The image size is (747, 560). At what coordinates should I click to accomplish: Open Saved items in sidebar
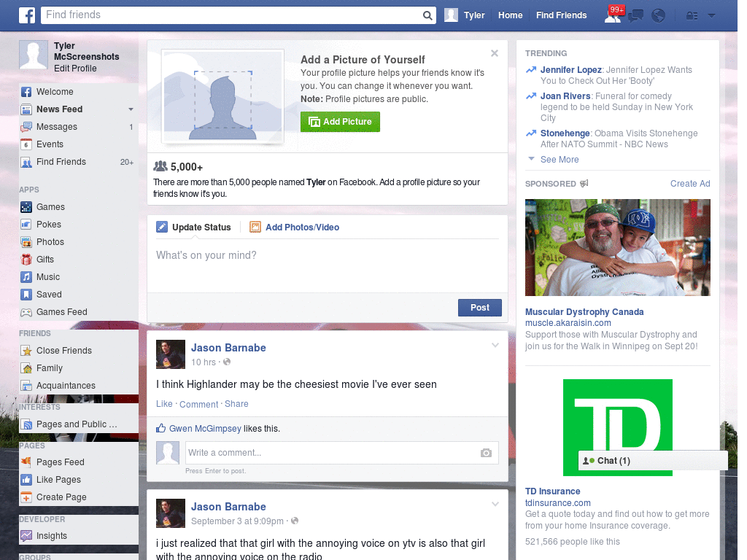coord(79,295)
